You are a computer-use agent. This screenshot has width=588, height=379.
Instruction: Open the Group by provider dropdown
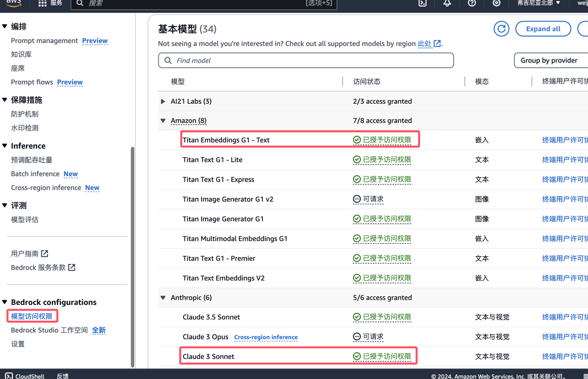pos(551,60)
